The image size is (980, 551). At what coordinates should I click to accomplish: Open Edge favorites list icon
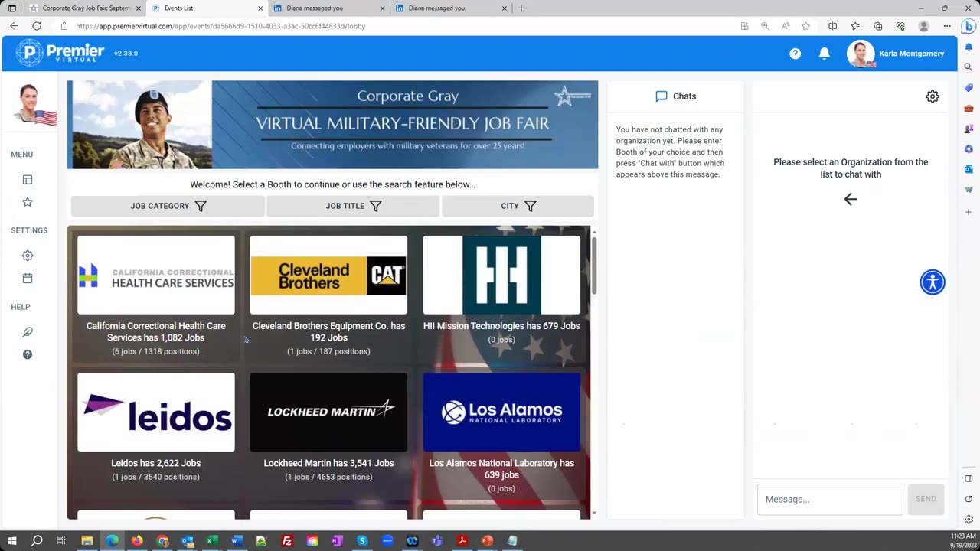(x=855, y=26)
